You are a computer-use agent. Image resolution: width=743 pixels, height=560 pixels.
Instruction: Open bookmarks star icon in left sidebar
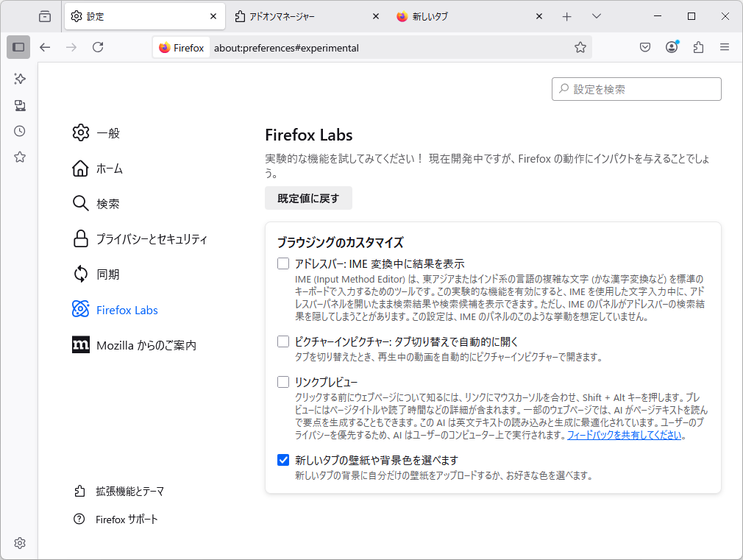[x=19, y=157]
